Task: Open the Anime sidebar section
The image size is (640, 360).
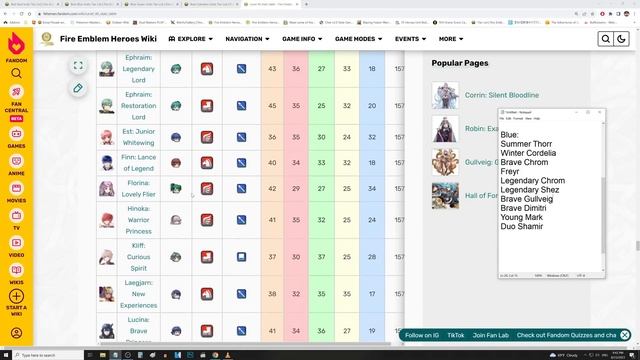Action: tap(16, 165)
